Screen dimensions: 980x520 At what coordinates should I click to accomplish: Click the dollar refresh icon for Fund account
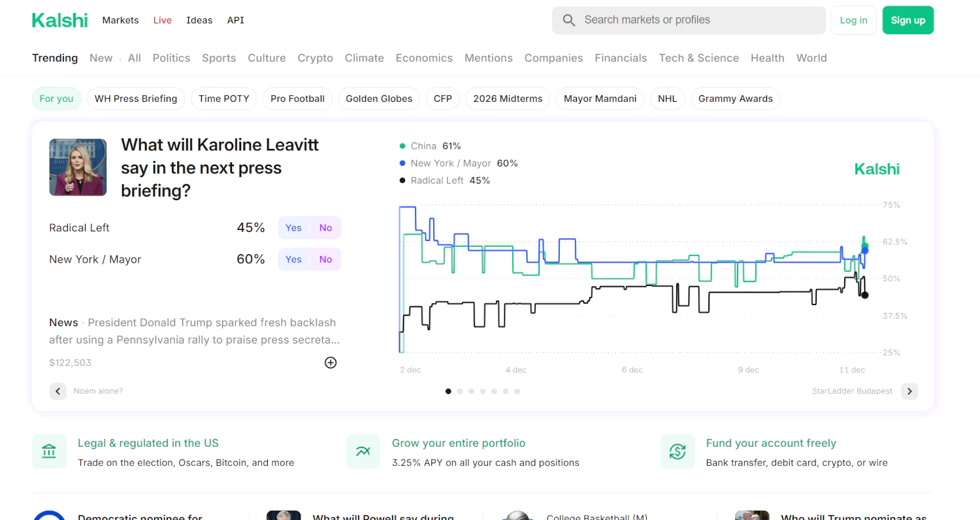(x=678, y=451)
